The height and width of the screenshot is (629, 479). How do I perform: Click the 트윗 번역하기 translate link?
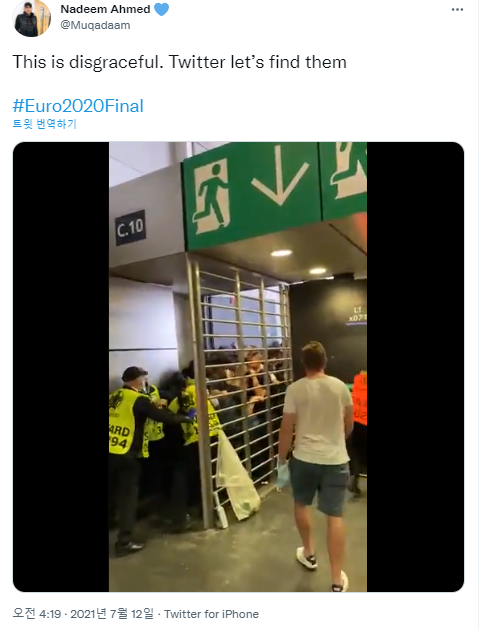coord(45,124)
